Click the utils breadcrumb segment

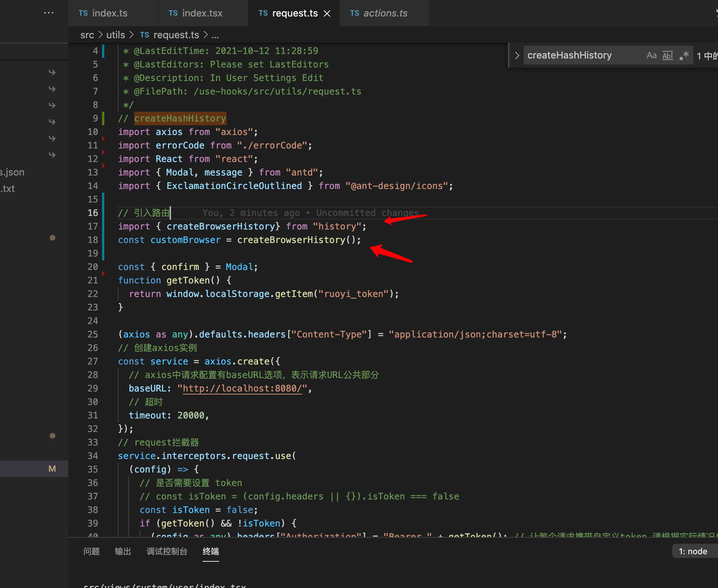tap(116, 35)
